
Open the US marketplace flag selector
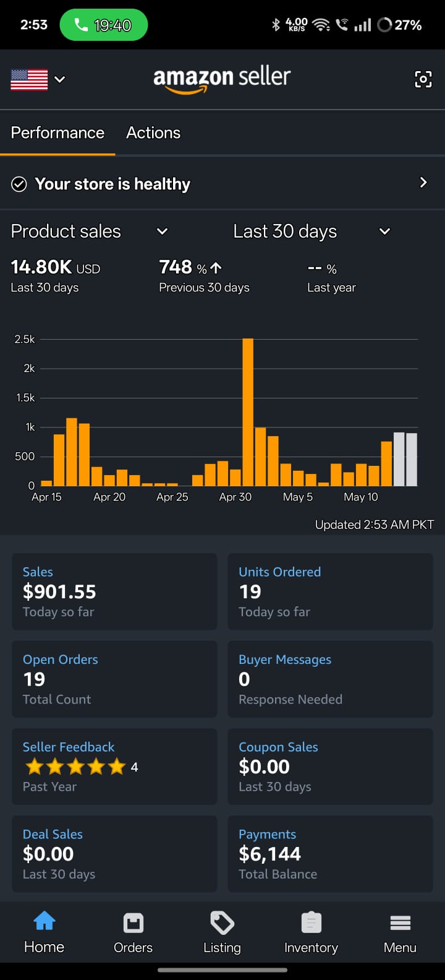(x=38, y=79)
